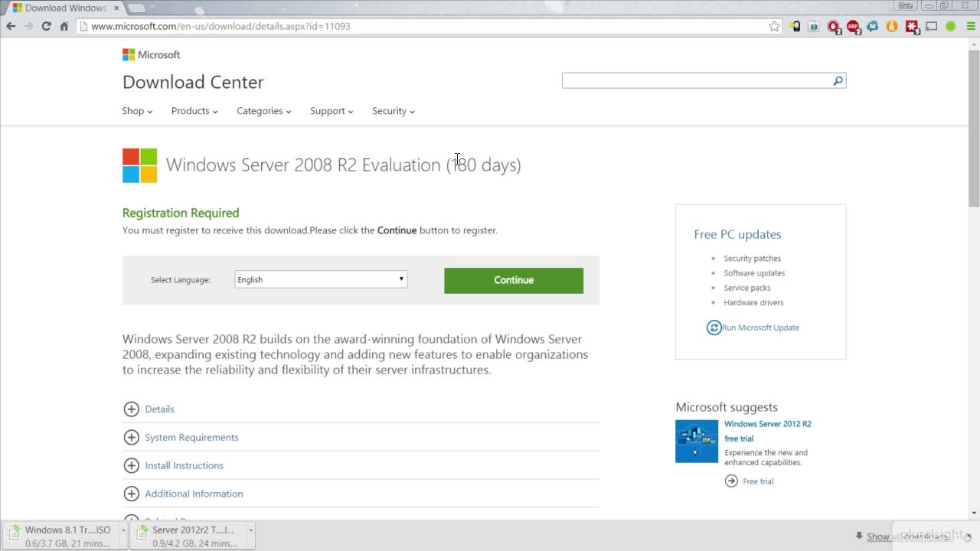Image resolution: width=980 pixels, height=551 pixels.
Task: Click the Microsoft logo in header
Action: pyautogui.click(x=151, y=54)
